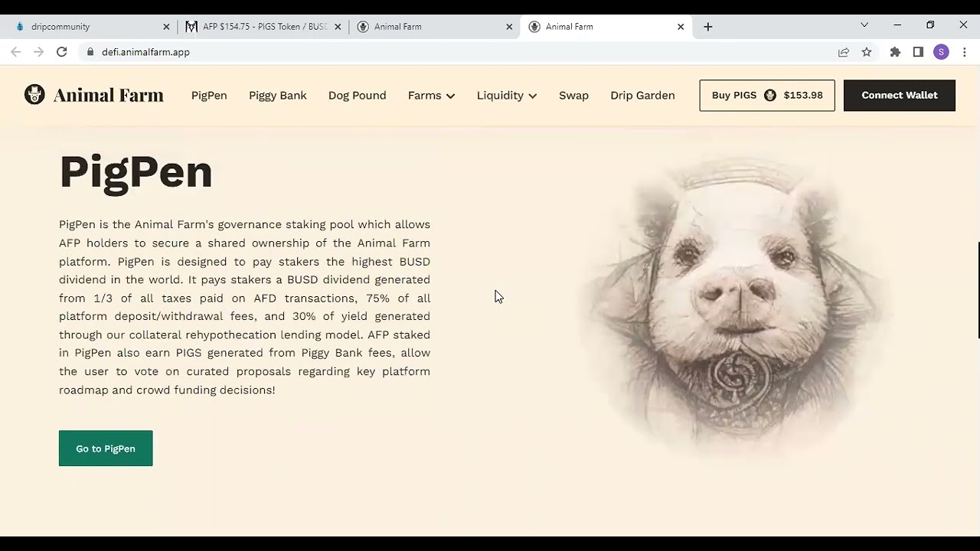Click the PIGS coin icon
Image resolution: width=980 pixels, height=551 pixels.
770,96
